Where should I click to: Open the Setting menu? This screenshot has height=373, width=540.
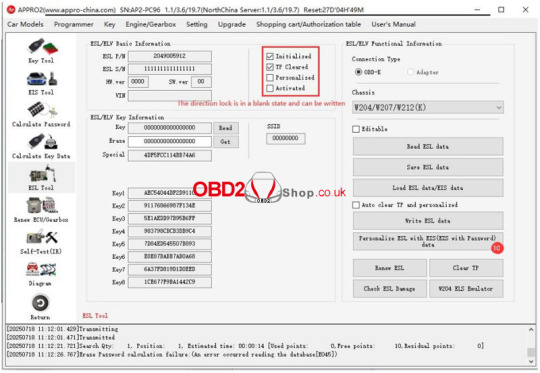[x=197, y=24]
